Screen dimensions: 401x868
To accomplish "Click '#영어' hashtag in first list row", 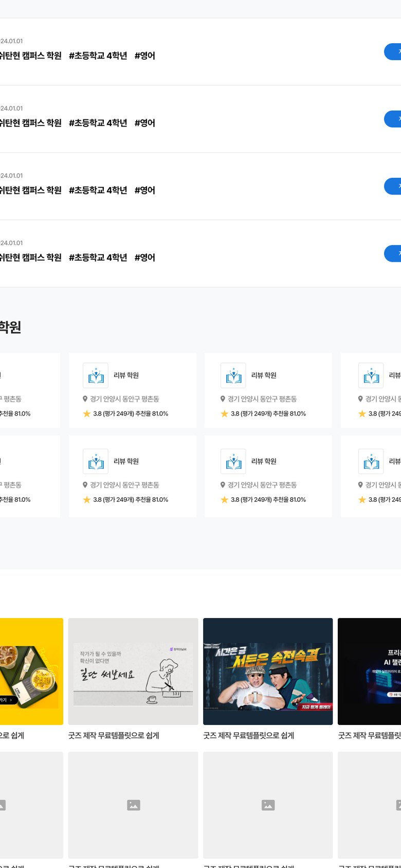I will [x=145, y=56].
